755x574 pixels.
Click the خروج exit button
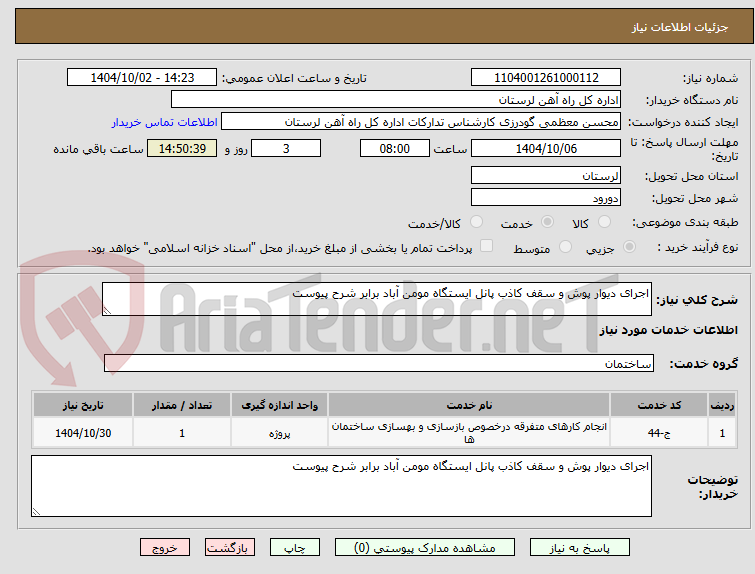click(x=165, y=548)
